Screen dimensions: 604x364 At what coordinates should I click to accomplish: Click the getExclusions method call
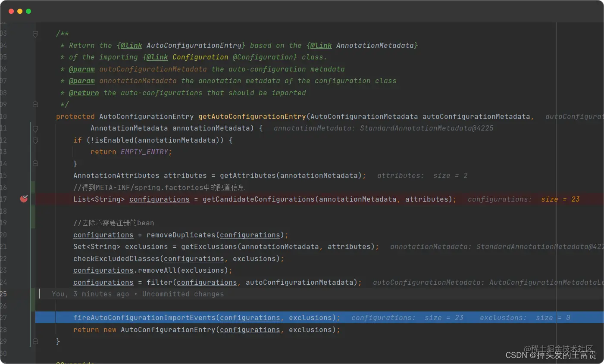(209, 247)
